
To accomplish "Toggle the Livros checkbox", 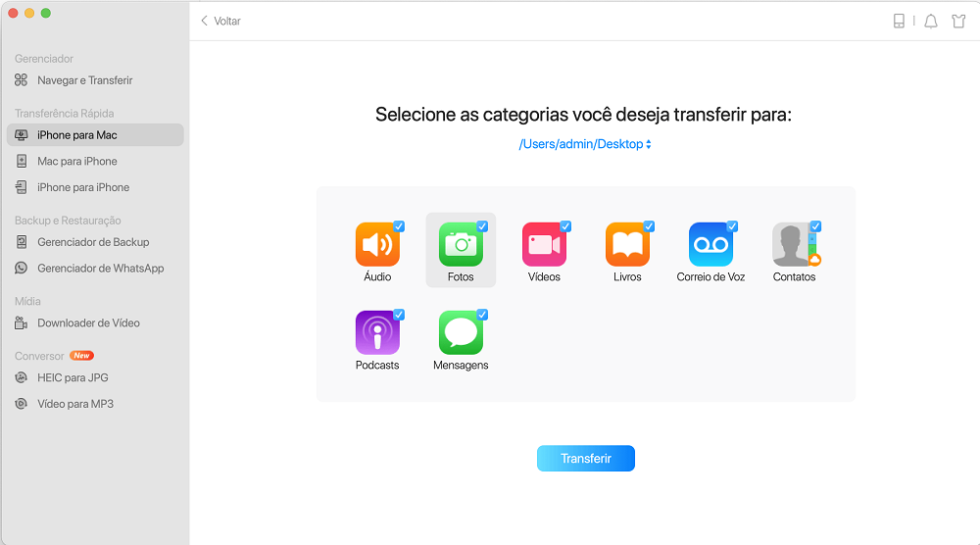I will coord(649,226).
